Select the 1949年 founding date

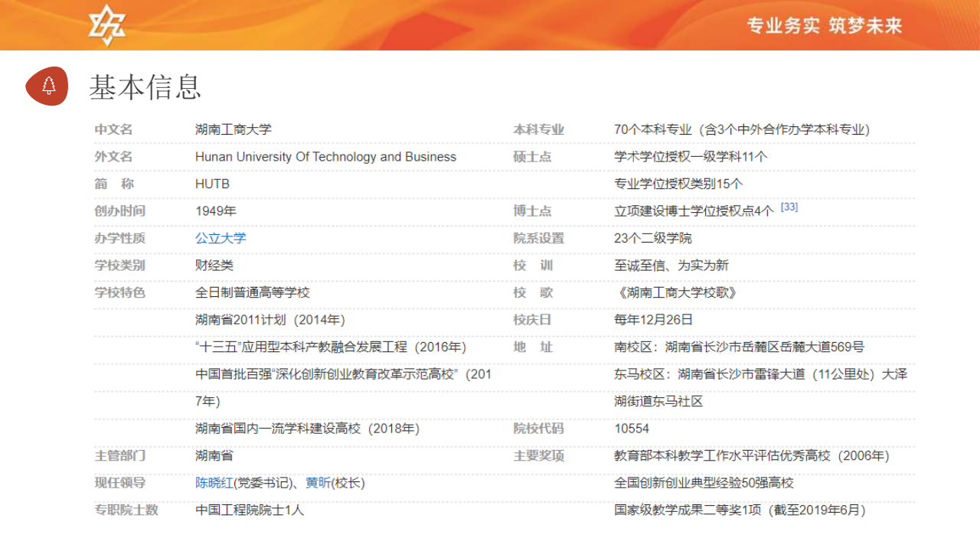[x=215, y=211]
